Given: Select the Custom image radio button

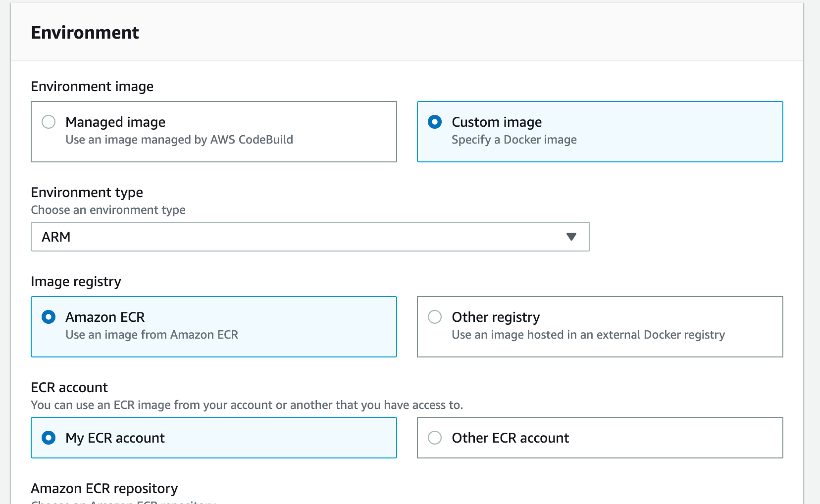Looking at the screenshot, I should click(435, 122).
